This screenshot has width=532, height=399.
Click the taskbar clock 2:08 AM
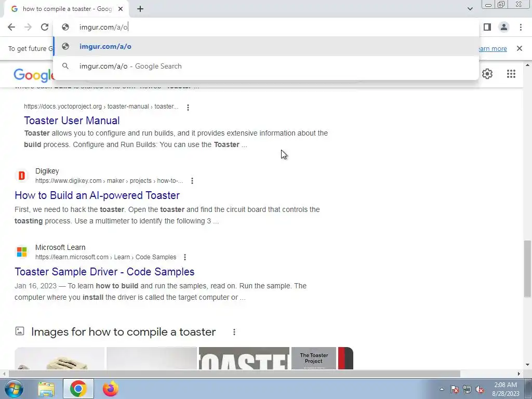[506, 385]
